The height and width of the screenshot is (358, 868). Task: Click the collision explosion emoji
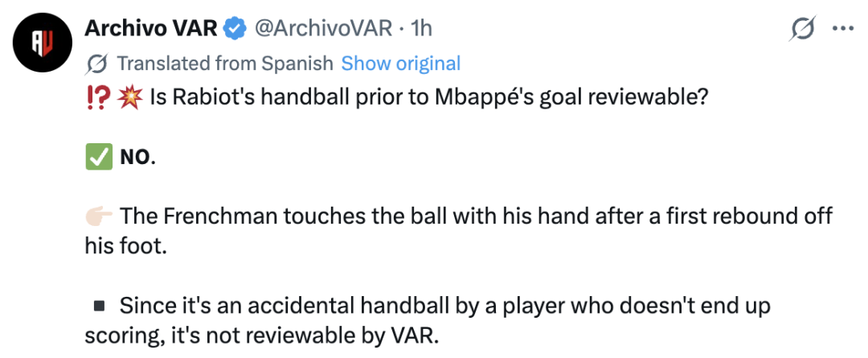(127, 99)
